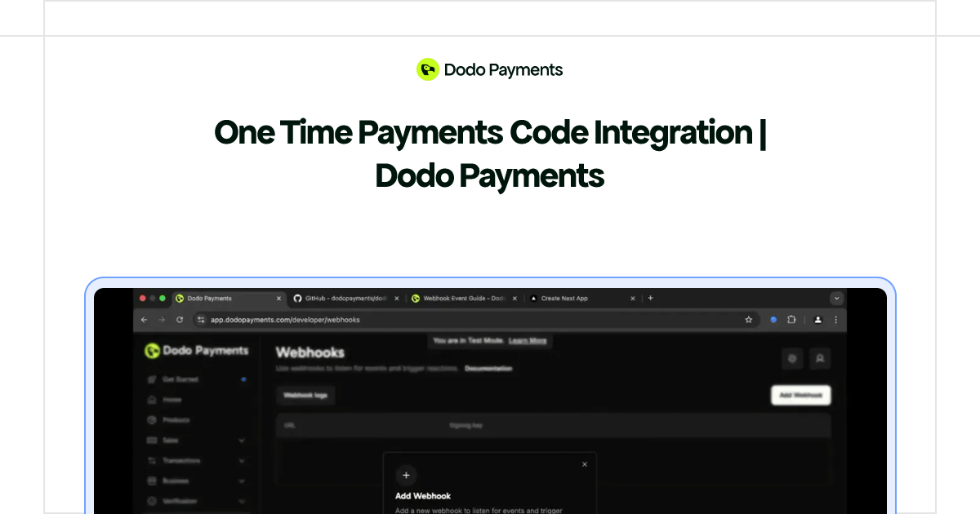Click the Webhooks page heading
Viewport: 980px width, 514px height.
coord(310,352)
